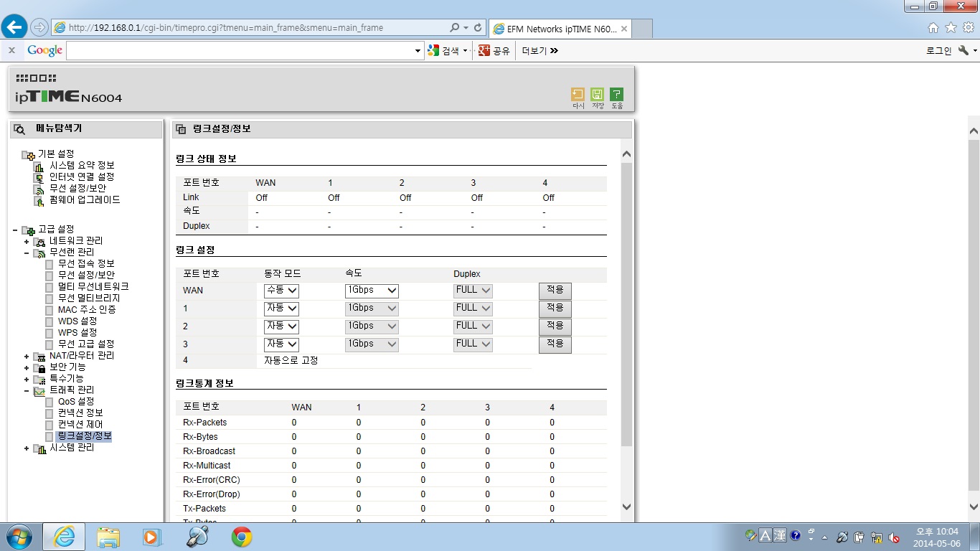Click the Google toolbar 공유 share icon
Image resolution: width=980 pixels, height=551 pixels.
coord(494,51)
